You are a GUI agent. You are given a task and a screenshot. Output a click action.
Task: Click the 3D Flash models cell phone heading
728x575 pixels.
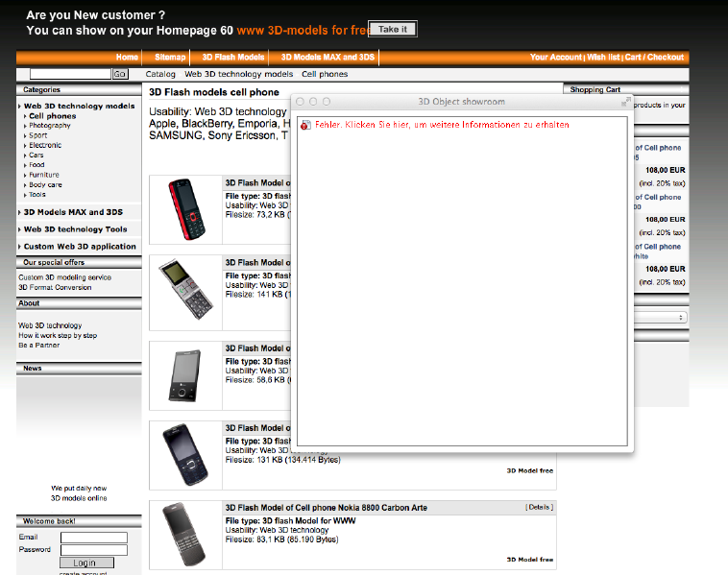pyautogui.click(x=214, y=92)
